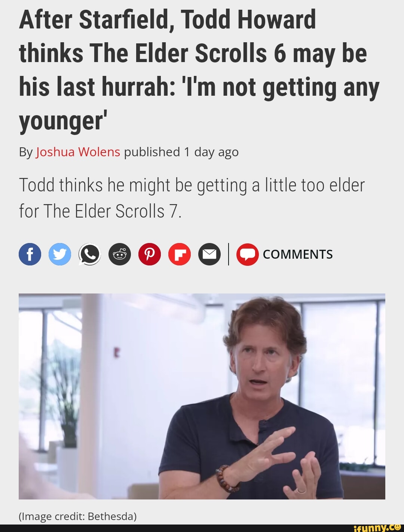Viewport: 404px width, 532px height.
Task: Share the article through WhatsApp
Action: pyautogui.click(x=90, y=254)
